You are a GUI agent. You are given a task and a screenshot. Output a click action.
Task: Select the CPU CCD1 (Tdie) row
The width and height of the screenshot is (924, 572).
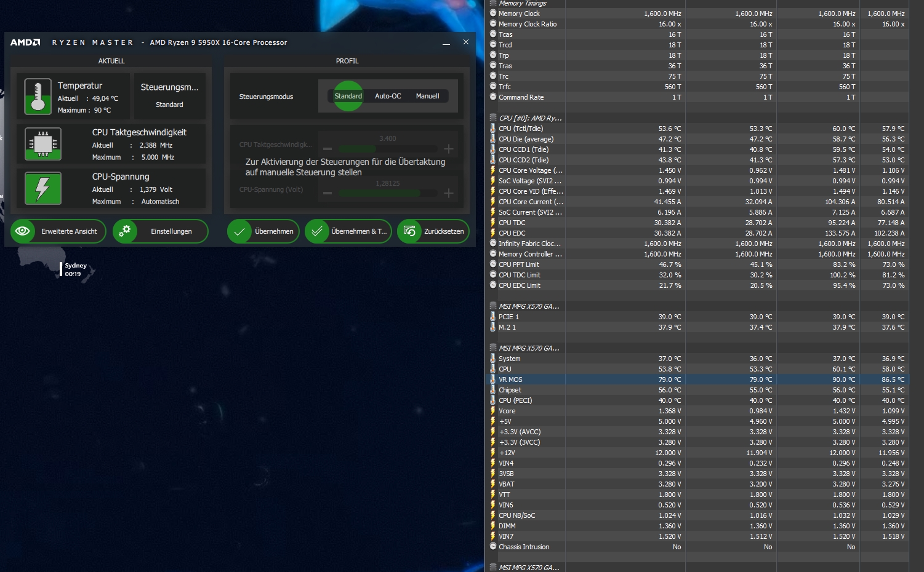pos(699,149)
